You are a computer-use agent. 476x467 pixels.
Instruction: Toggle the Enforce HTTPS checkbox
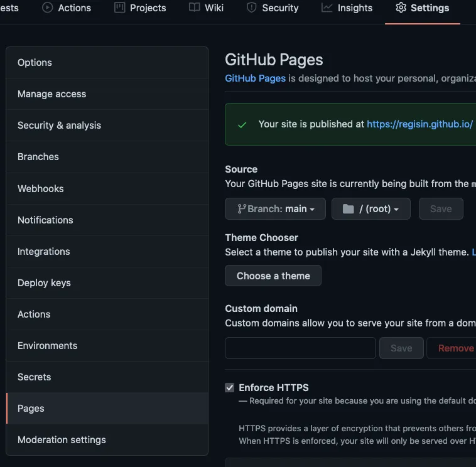(229, 387)
